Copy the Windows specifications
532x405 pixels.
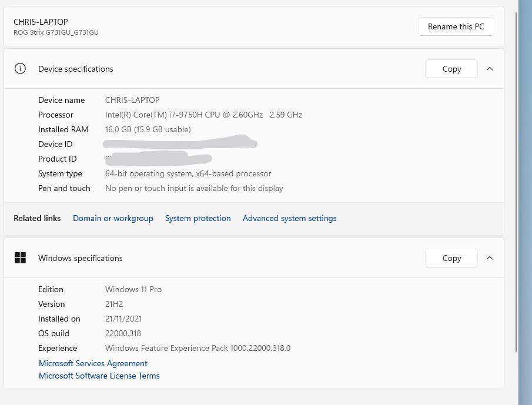451,258
